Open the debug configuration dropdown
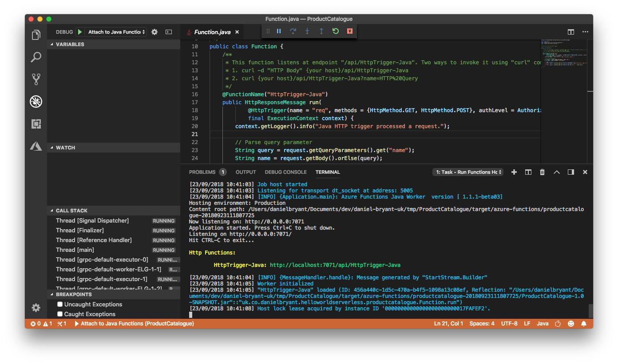618x364 pixels. pos(116,32)
